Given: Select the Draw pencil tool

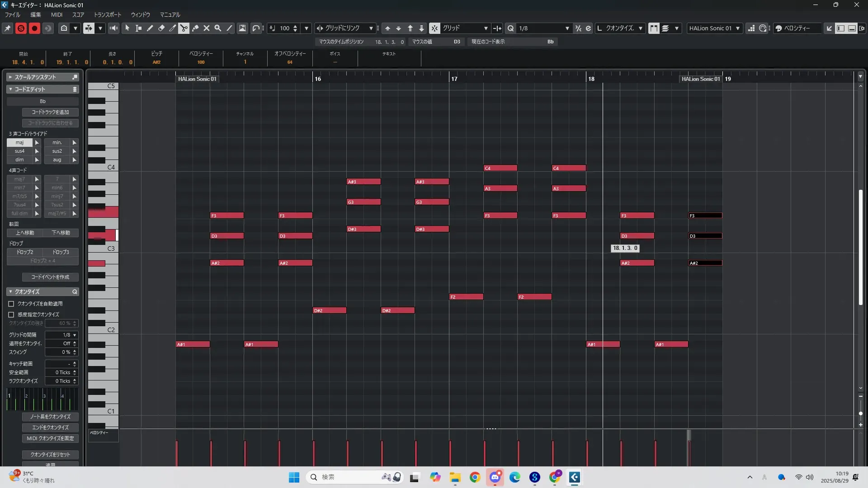Looking at the screenshot, I should coord(150,28).
